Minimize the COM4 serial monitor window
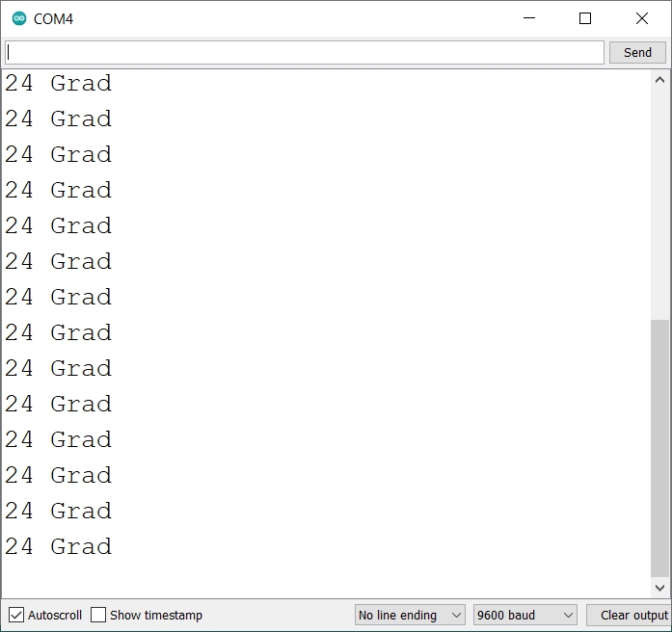Image resolution: width=672 pixels, height=632 pixels. (x=528, y=18)
